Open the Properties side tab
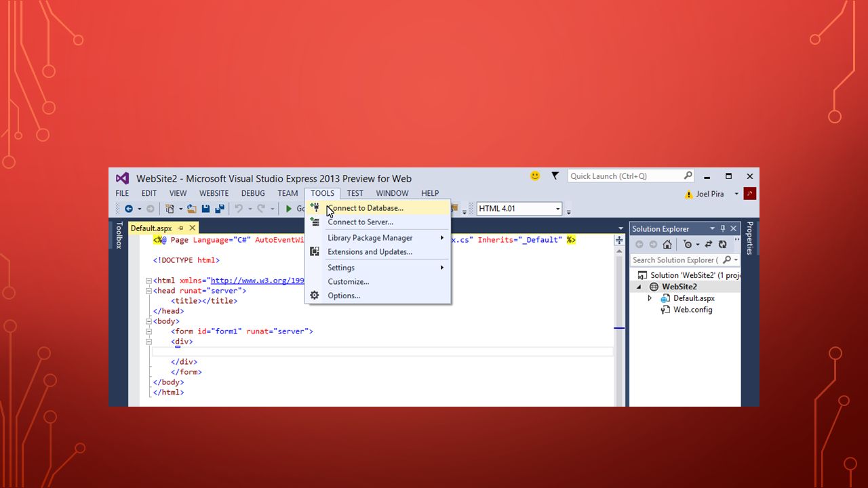The width and height of the screenshot is (868, 488). (x=749, y=238)
